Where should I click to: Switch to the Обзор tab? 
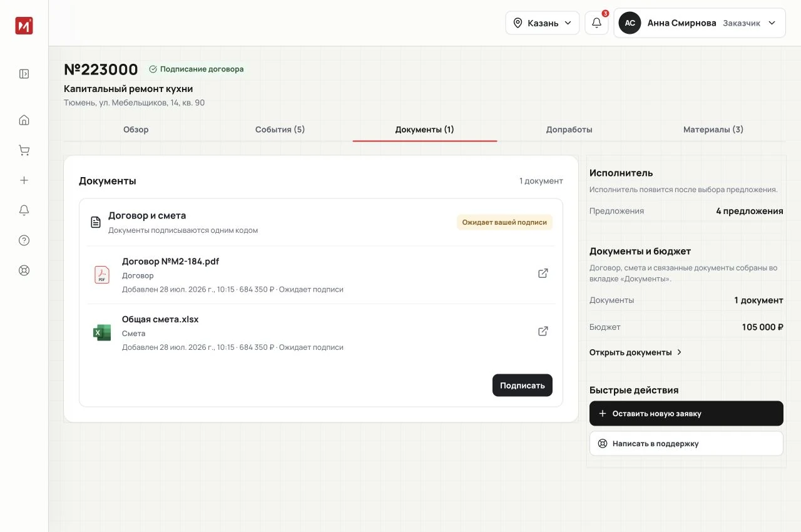pos(136,130)
